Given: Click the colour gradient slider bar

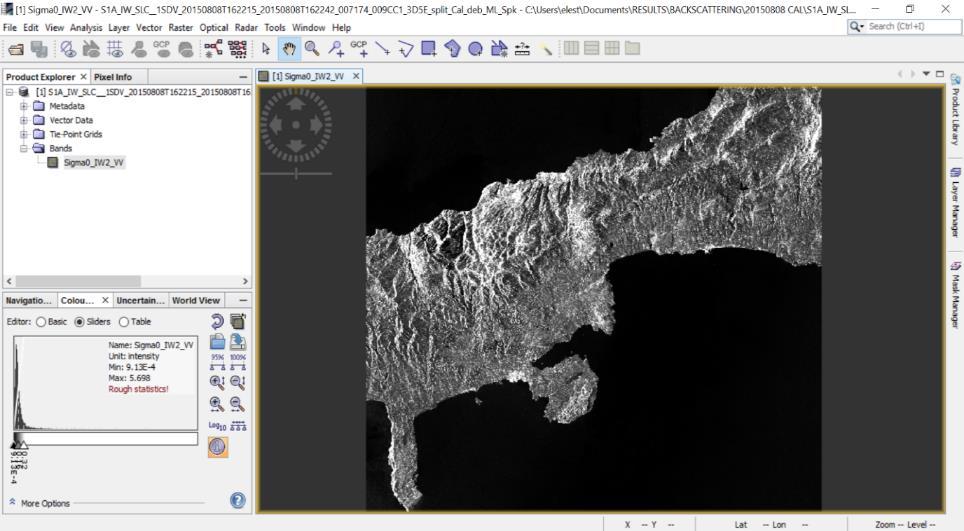Looking at the screenshot, I should (105, 439).
